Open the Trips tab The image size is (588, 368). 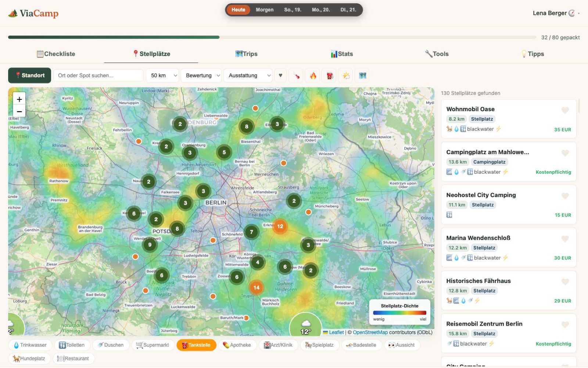click(x=247, y=54)
